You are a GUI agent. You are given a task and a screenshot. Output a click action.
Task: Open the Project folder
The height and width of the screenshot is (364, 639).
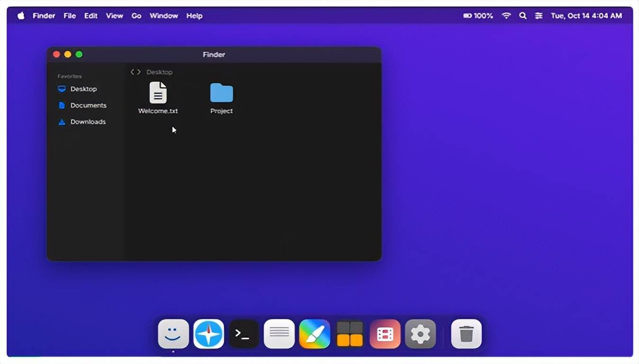pos(221,93)
